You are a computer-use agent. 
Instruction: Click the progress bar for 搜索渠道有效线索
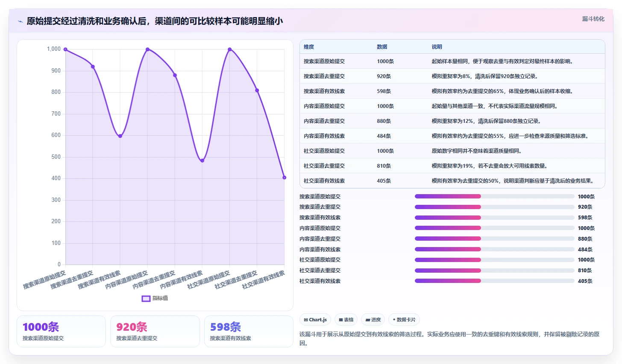coord(494,218)
